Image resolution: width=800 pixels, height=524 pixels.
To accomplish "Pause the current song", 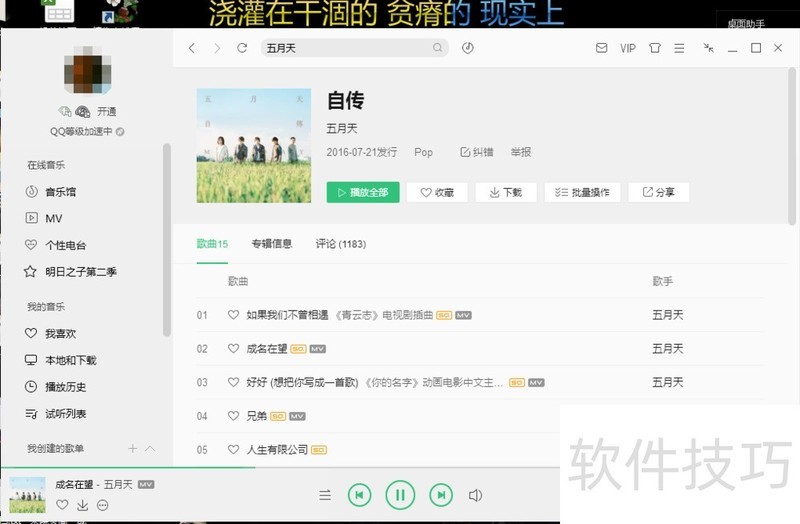I will pos(400,495).
